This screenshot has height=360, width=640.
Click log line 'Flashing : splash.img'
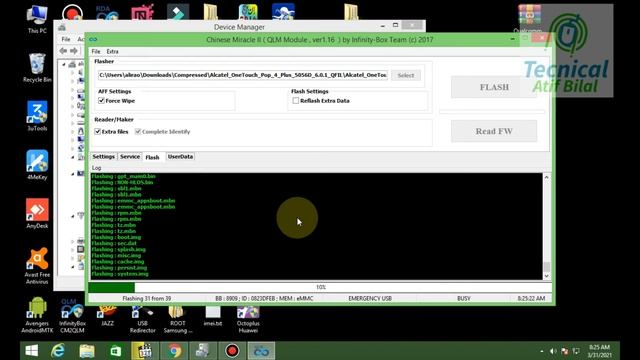coord(119,249)
